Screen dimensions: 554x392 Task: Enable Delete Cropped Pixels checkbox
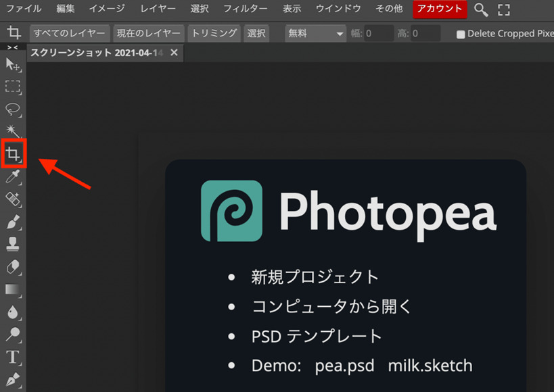click(461, 34)
